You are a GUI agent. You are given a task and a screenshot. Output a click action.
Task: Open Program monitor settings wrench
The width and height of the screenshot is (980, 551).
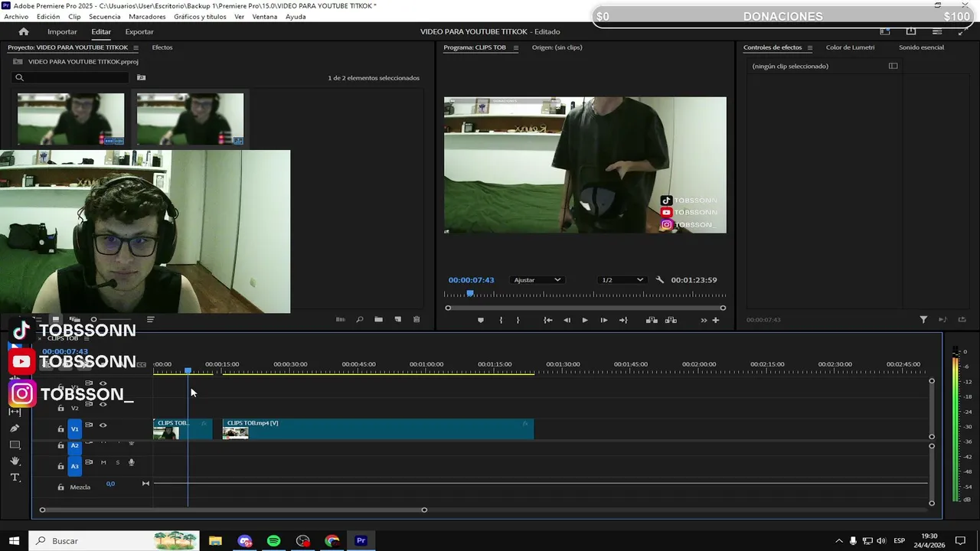click(660, 280)
